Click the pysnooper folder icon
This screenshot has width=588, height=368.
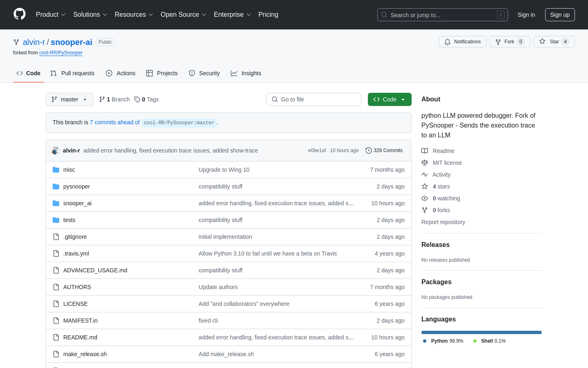(x=56, y=186)
